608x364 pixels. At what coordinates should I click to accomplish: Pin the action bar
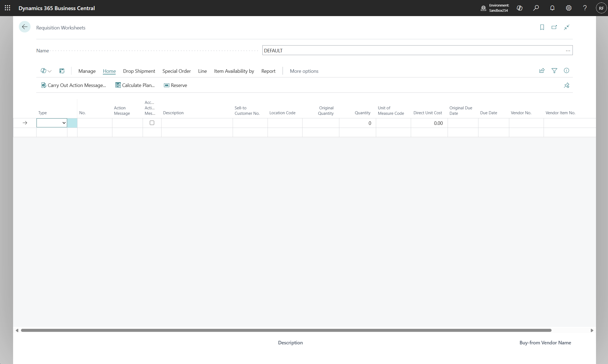tap(566, 85)
